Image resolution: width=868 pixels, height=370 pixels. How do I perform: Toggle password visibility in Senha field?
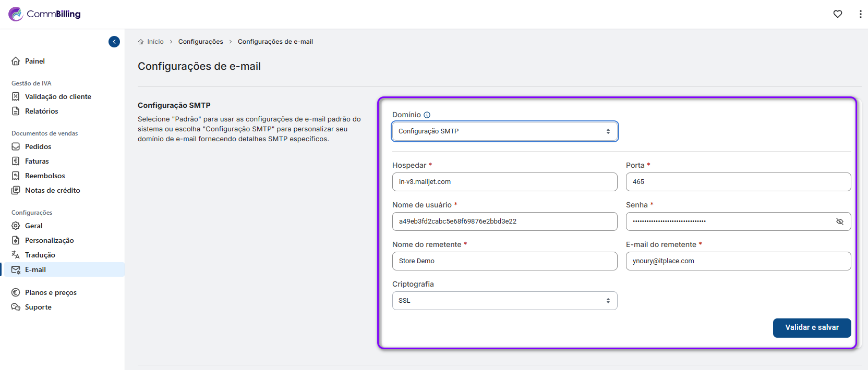tap(839, 221)
